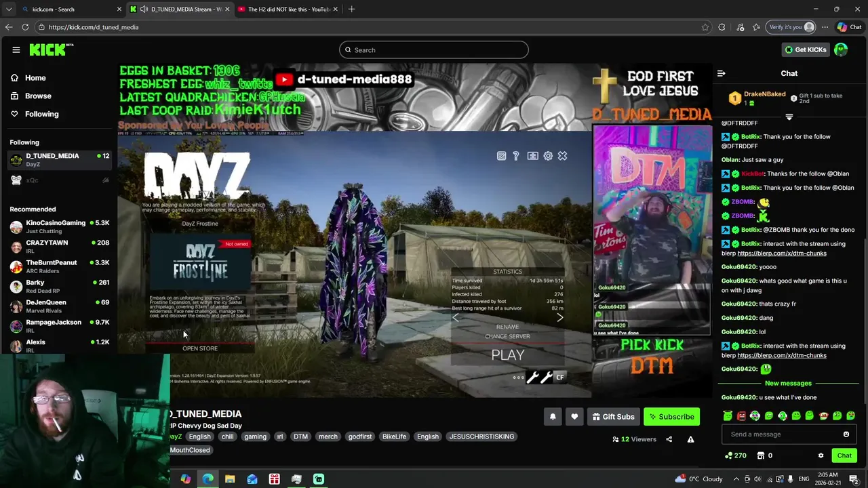Viewport: 868px width, 488px height.
Task: Open CRAZYTAWN recommended channel
Action: click(60, 247)
